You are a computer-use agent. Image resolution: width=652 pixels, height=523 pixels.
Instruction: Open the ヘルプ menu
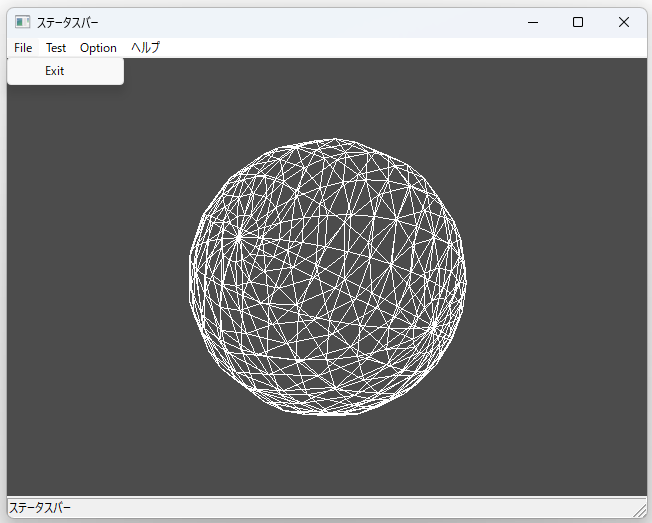click(145, 48)
